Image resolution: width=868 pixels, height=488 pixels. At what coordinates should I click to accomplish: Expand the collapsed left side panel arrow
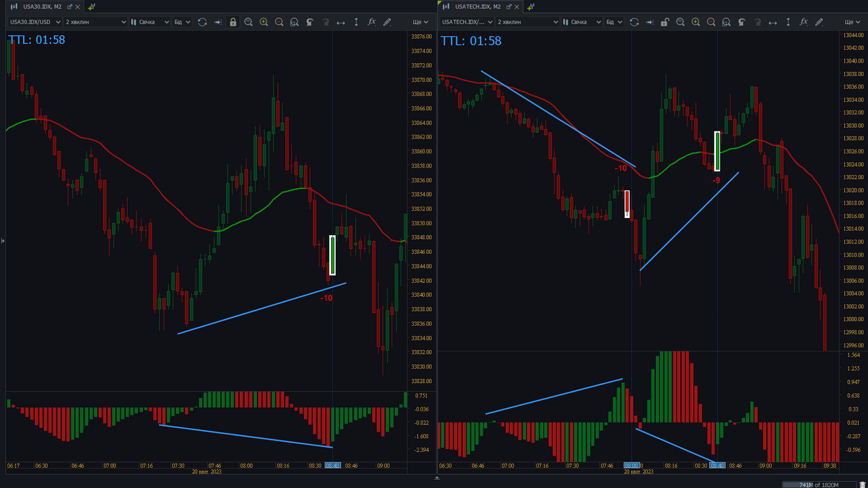pos(3,240)
